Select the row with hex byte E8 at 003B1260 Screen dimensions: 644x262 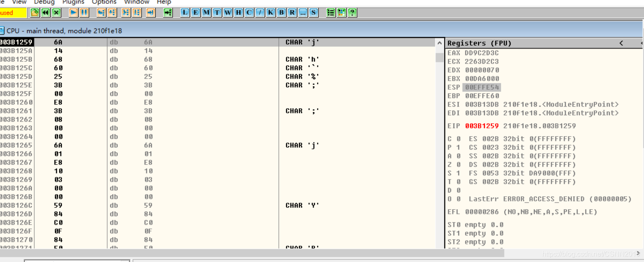[x=218, y=102]
